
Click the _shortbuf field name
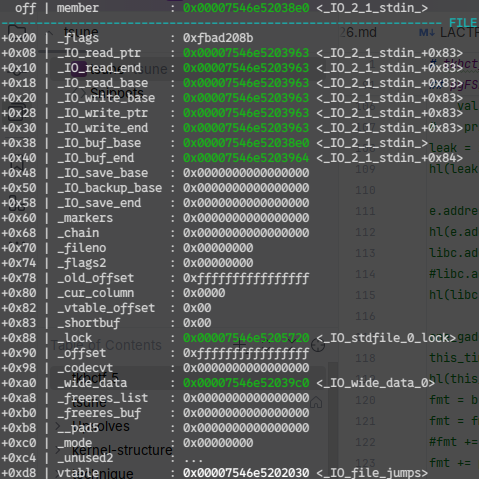pyautogui.click(x=89, y=323)
